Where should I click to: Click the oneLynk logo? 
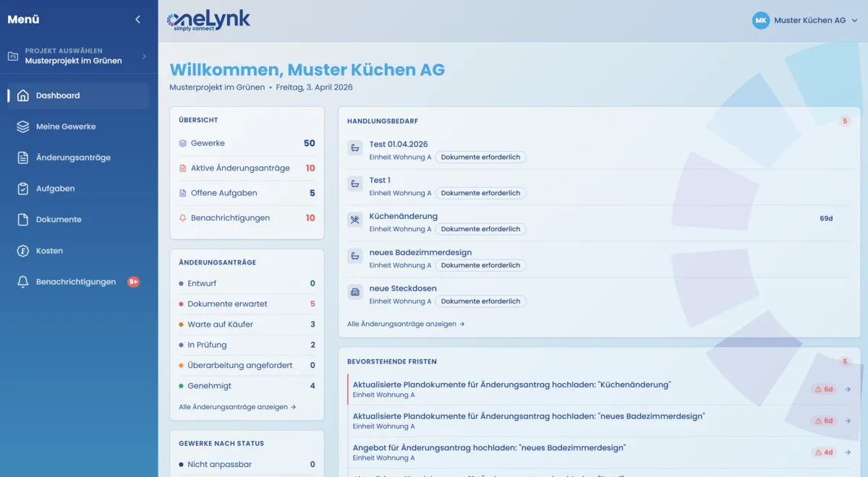point(208,20)
